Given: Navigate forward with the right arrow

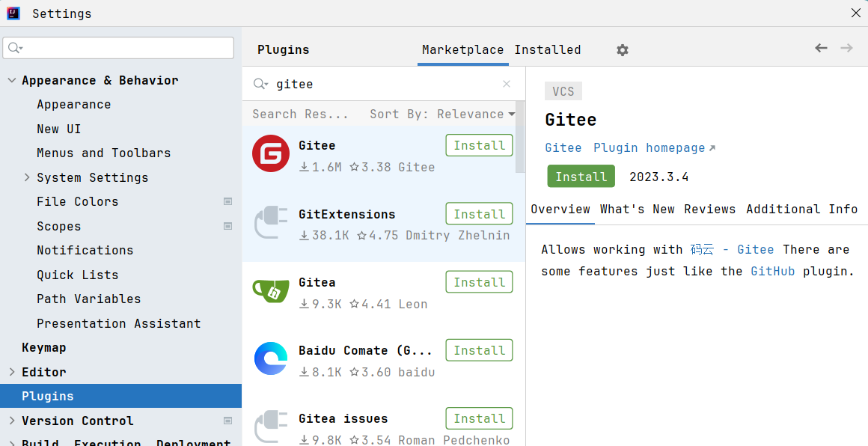Looking at the screenshot, I should [x=846, y=48].
